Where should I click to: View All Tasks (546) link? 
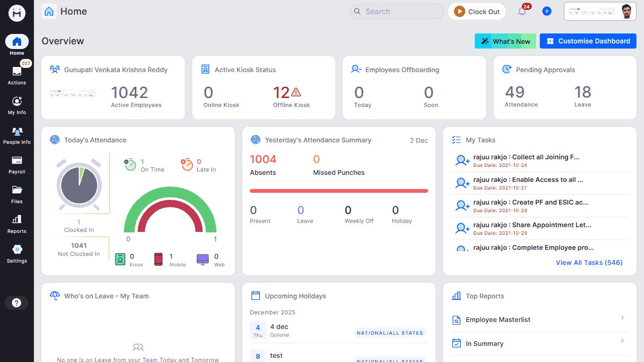coord(589,263)
